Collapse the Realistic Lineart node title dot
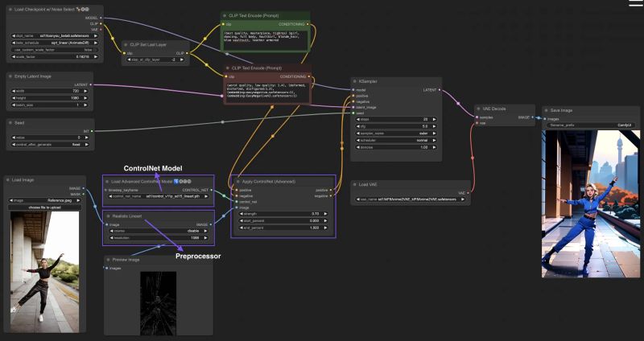 click(x=108, y=216)
